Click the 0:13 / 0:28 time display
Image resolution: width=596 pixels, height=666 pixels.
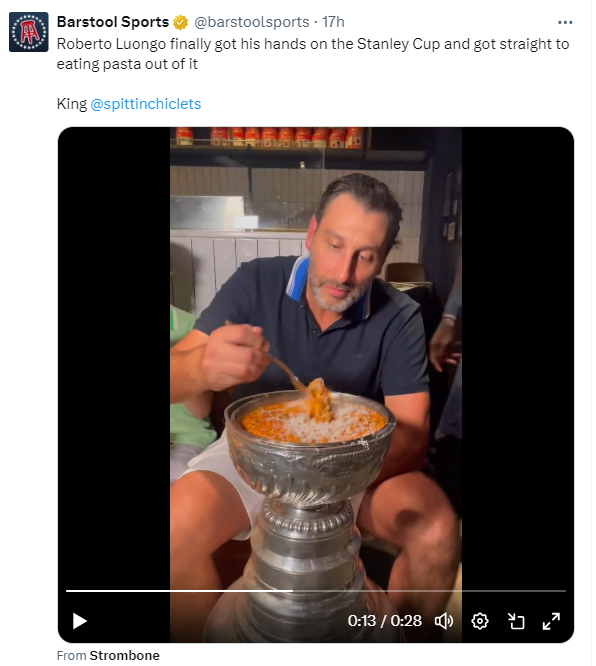click(384, 621)
